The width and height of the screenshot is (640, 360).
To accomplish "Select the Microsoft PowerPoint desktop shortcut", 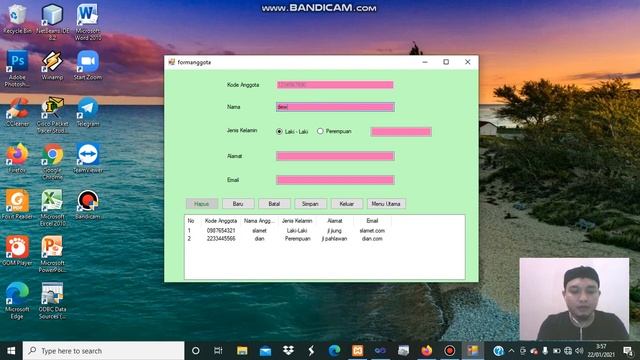I will click(x=52, y=255).
